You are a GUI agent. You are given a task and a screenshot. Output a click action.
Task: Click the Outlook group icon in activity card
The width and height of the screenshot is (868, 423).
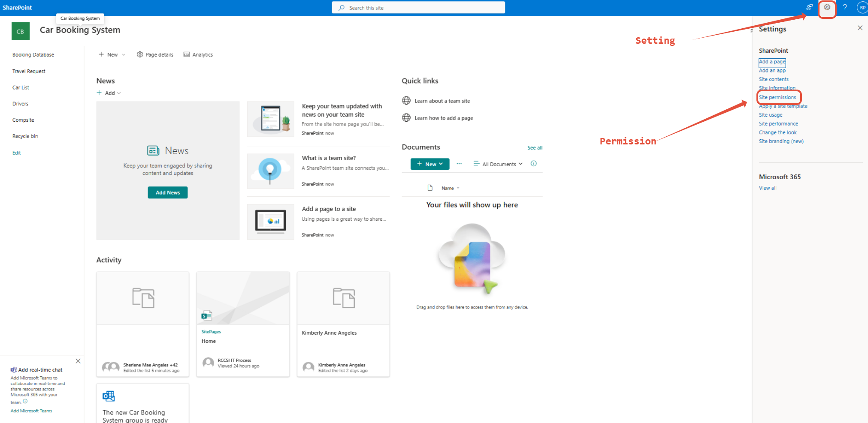[109, 396]
